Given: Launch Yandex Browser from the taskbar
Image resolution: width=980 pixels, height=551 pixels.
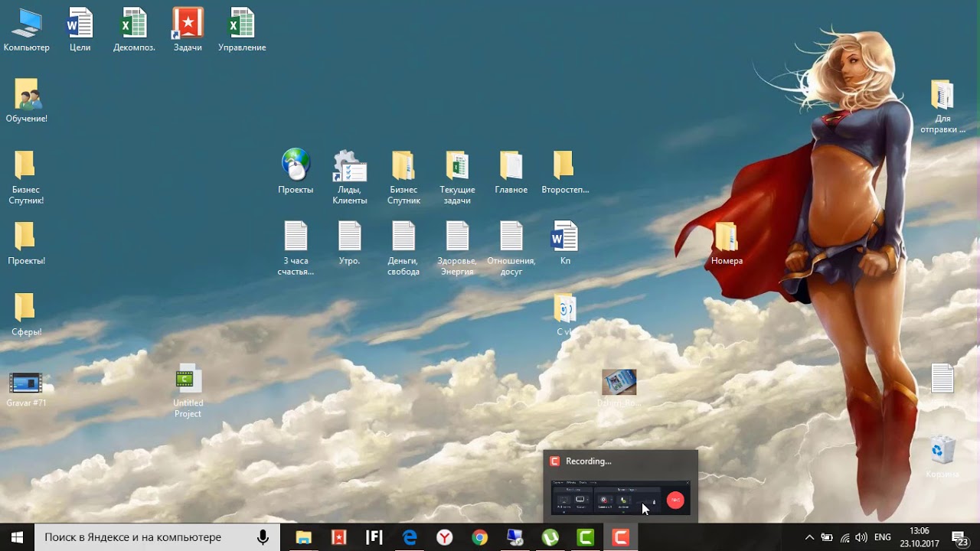Looking at the screenshot, I should [x=445, y=537].
